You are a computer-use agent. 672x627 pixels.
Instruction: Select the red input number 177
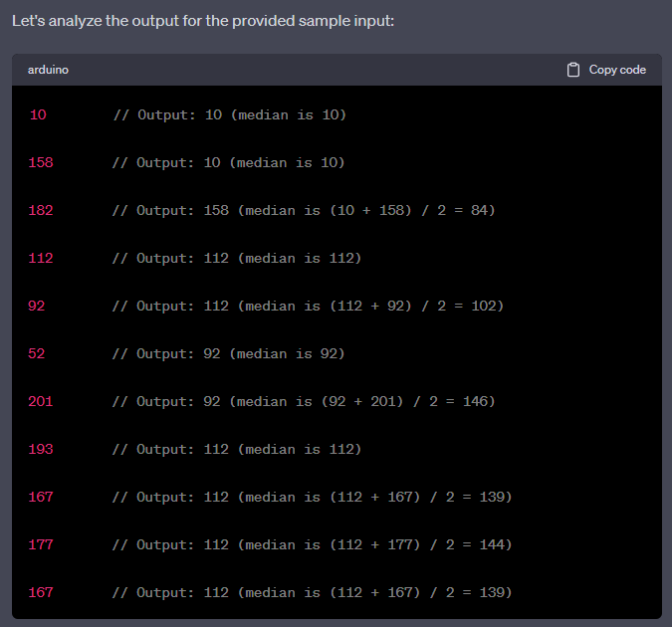41,544
